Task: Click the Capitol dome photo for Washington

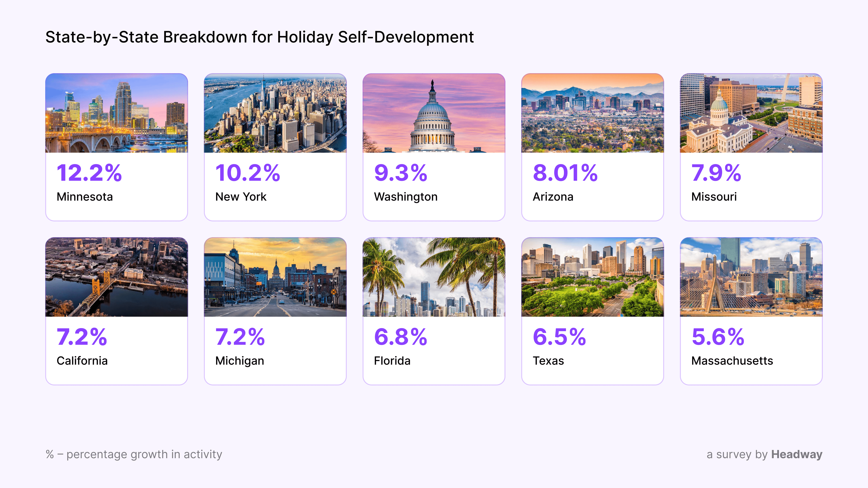Action: [x=434, y=113]
